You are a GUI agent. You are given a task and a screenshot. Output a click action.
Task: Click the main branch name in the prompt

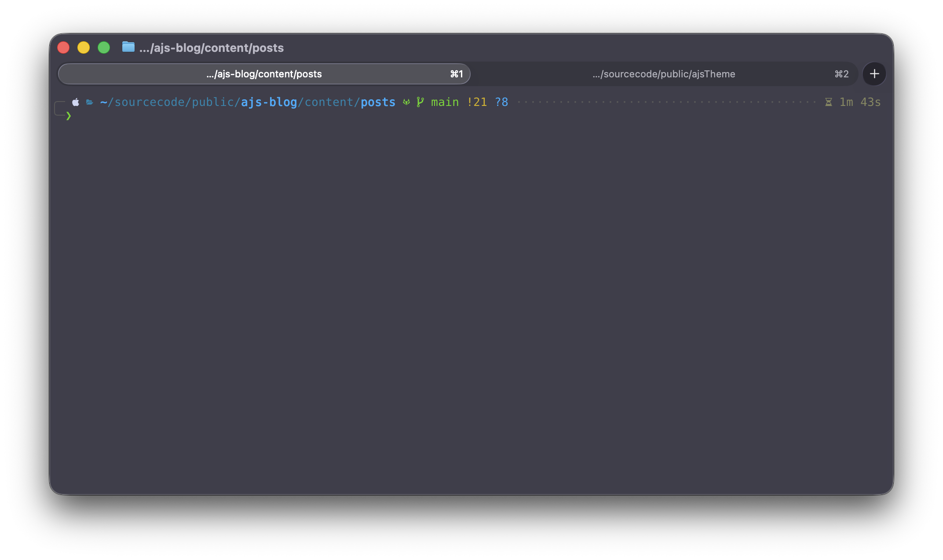pyautogui.click(x=444, y=102)
